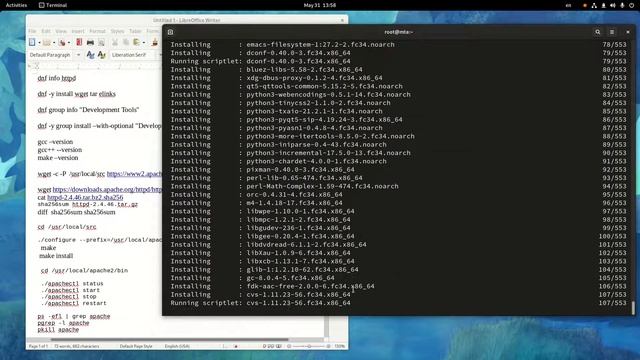The height and width of the screenshot is (360, 640).
Task: Open File menu in Writer
Action: tap(32, 31)
